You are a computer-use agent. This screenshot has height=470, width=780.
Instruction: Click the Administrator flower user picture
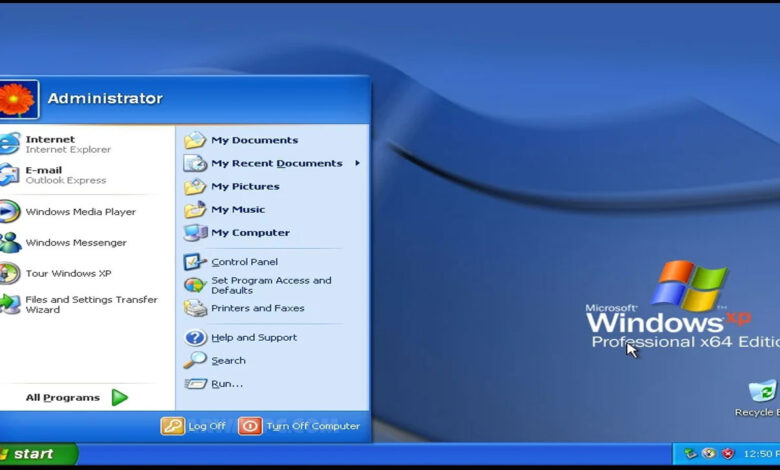[18, 99]
